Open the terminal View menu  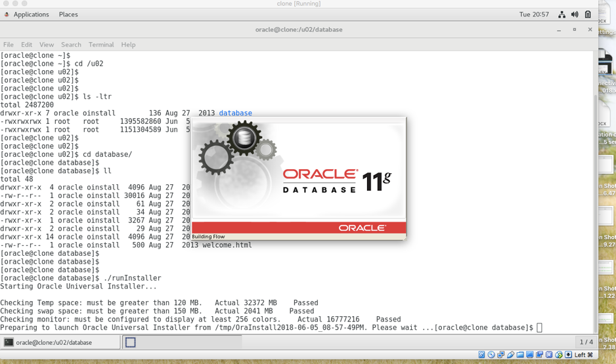(47, 45)
